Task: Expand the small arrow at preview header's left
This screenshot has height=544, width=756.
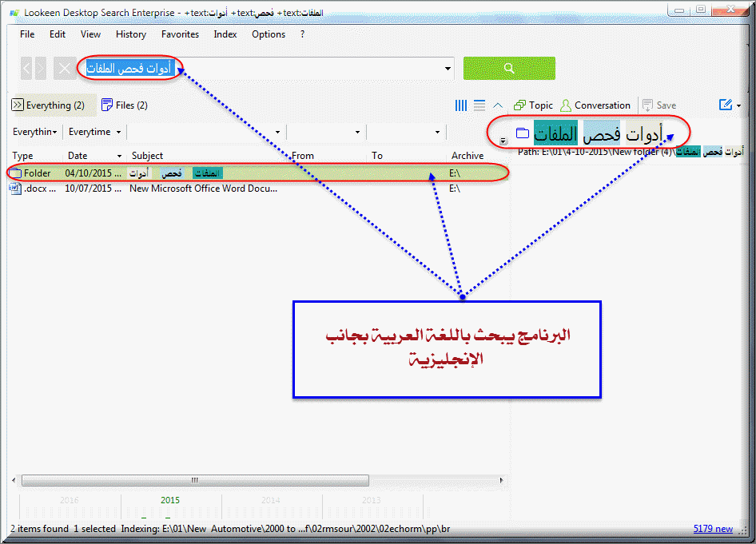Action: (x=503, y=141)
